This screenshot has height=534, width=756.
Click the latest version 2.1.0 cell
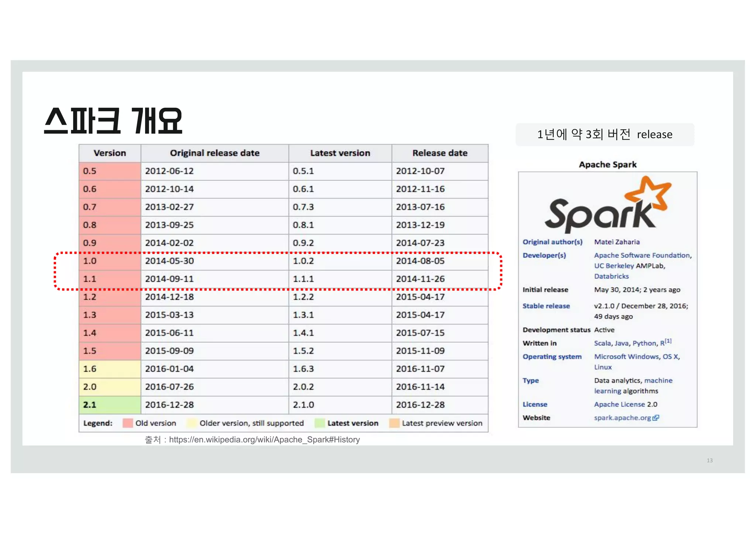[340, 405]
